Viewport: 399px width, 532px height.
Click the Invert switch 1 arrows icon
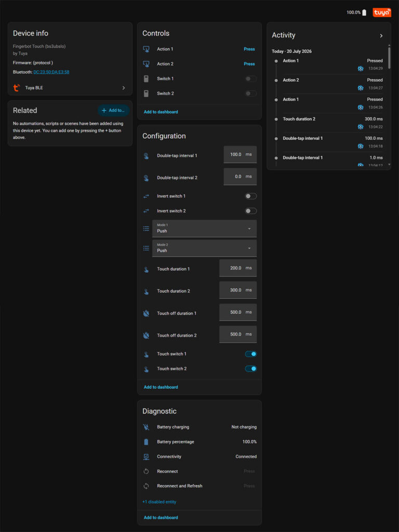pos(146,196)
